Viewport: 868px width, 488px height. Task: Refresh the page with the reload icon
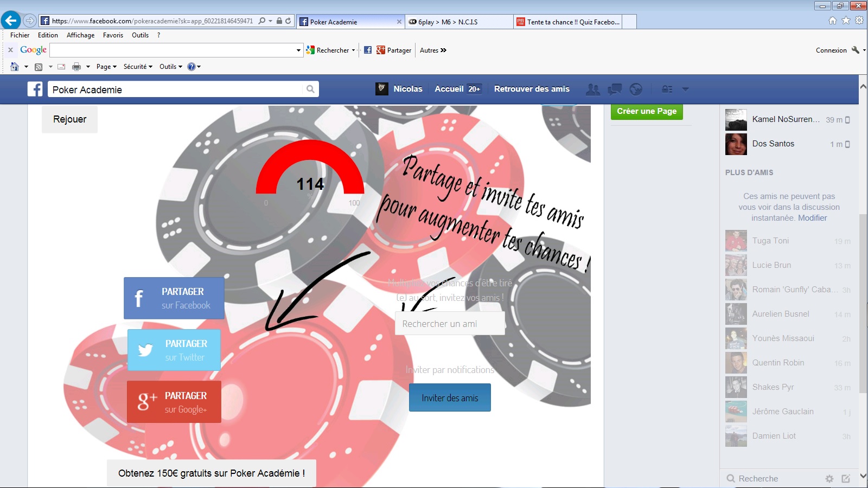tap(288, 21)
